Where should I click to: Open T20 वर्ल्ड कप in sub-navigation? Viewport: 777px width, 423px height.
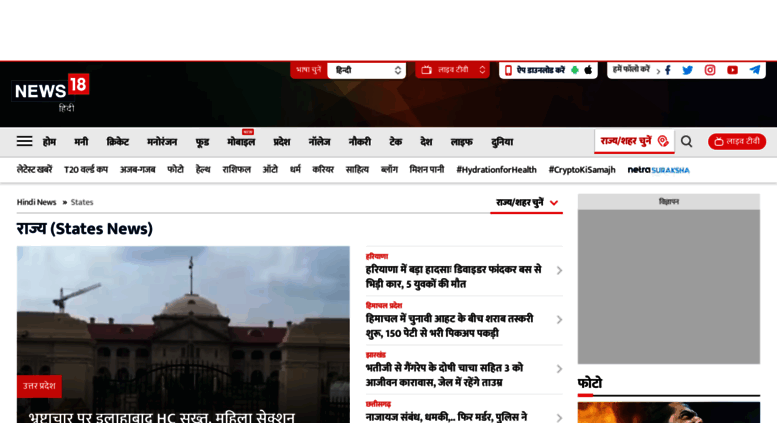tap(86, 170)
